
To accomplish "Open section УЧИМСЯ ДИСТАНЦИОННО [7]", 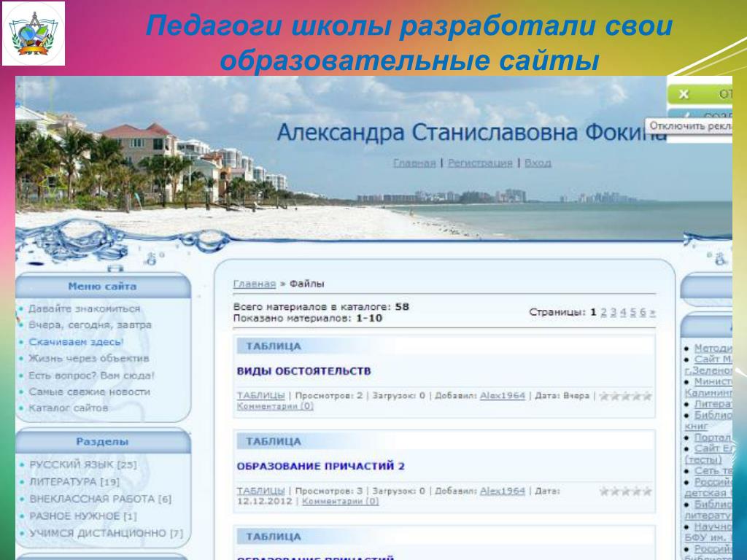I will tap(107, 533).
